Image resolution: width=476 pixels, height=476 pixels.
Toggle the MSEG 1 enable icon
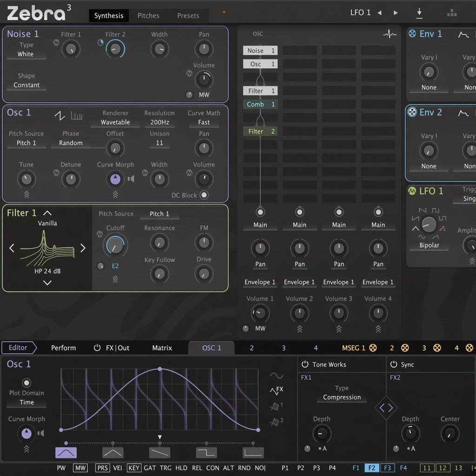pyautogui.click(x=373, y=348)
